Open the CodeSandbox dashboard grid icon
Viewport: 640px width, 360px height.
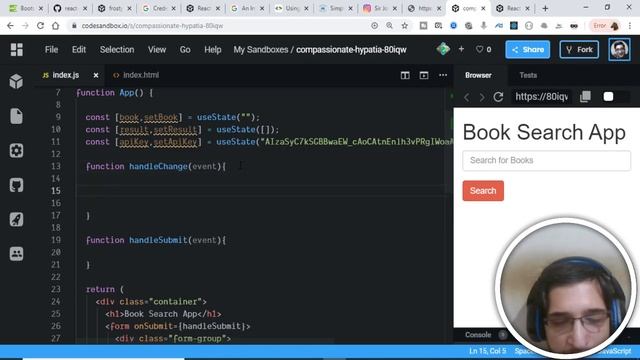(x=17, y=49)
